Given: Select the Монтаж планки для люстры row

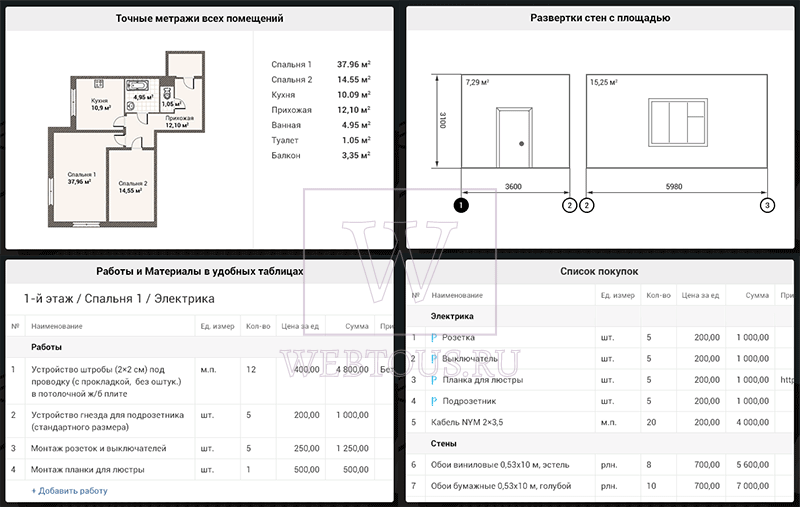Looking at the screenshot, I should click(x=199, y=469).
